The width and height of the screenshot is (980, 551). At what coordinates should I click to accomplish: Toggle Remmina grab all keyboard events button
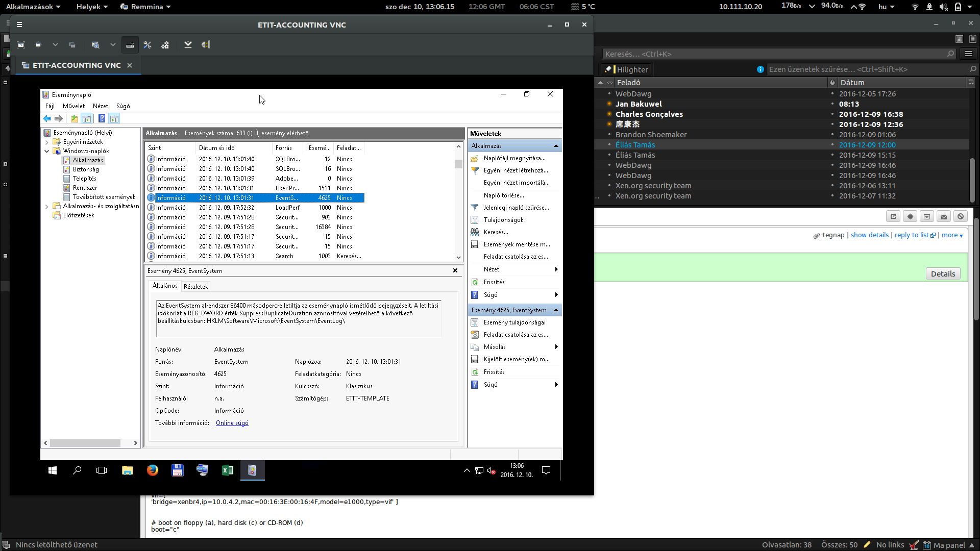130,45
